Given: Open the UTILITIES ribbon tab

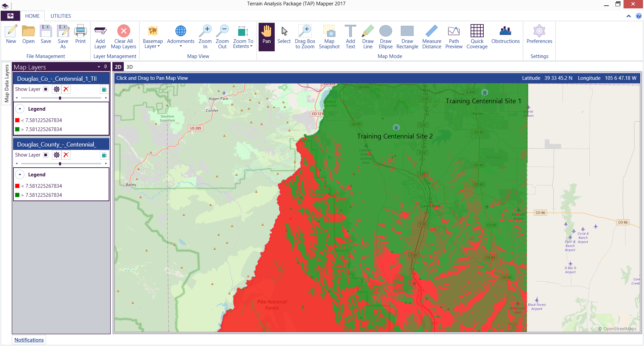Looking at the screenshot, I should (61, 16).
